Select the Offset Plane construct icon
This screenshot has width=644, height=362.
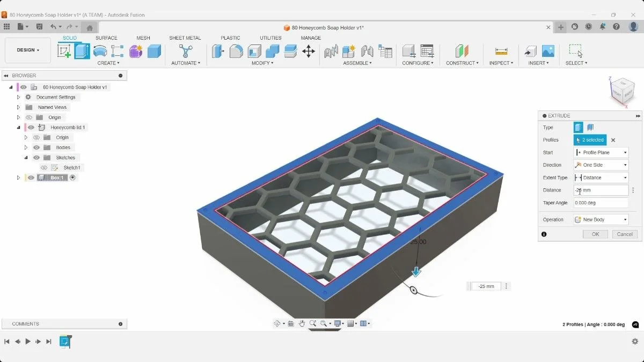tap(462, 51)
